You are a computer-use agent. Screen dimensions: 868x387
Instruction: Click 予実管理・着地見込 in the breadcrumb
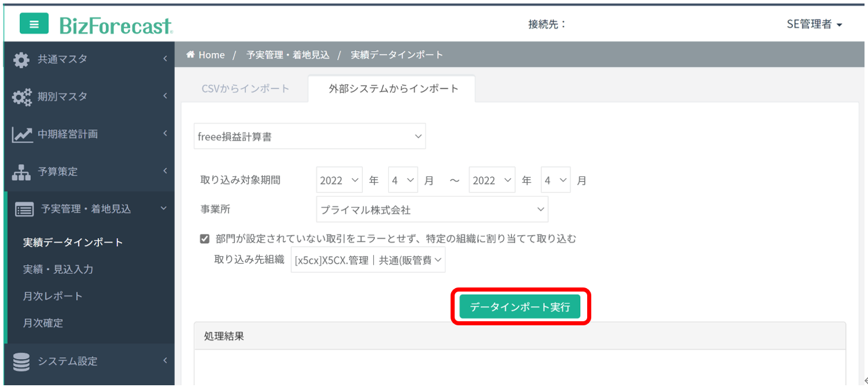[288, 55]
